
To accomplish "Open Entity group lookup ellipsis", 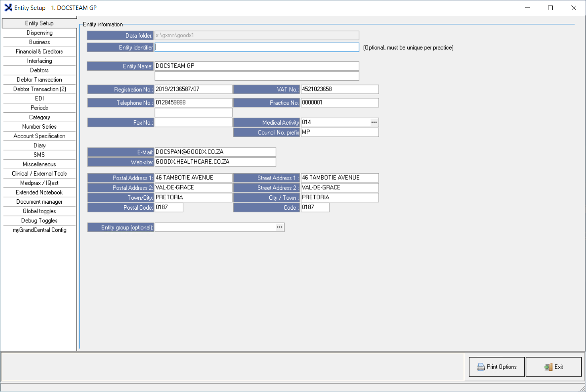I will tap(280, 227).
